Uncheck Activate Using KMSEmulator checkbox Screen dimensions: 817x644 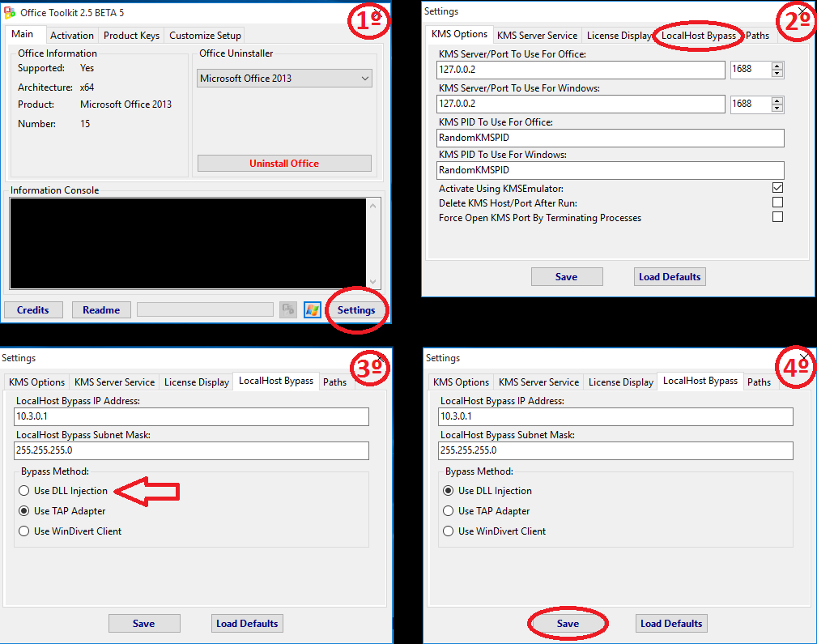click(777, 188)
